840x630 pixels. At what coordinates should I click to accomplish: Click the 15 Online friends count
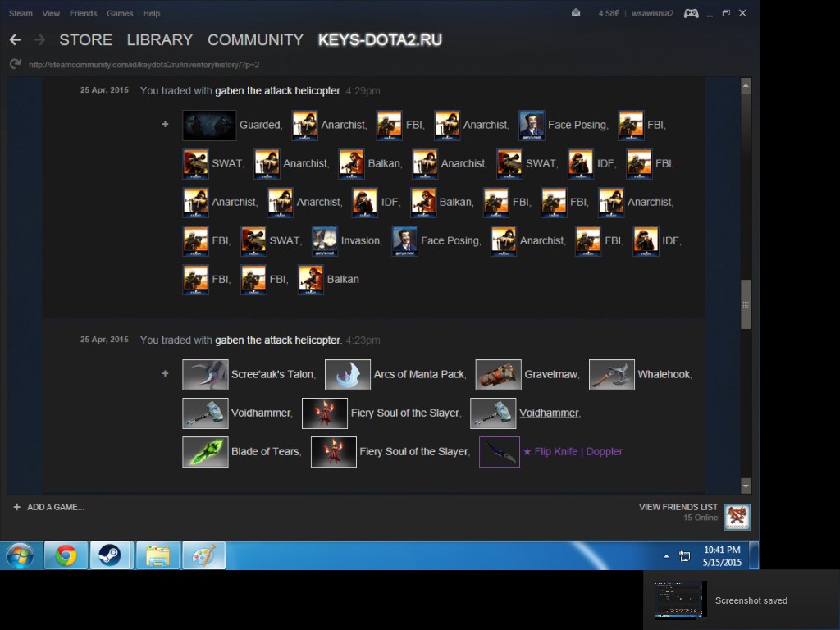tap(701, 518)
